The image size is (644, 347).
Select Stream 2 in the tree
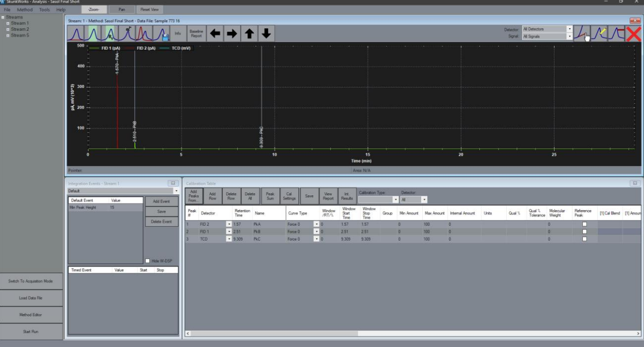pyautogui.click(x=20, y=29)
